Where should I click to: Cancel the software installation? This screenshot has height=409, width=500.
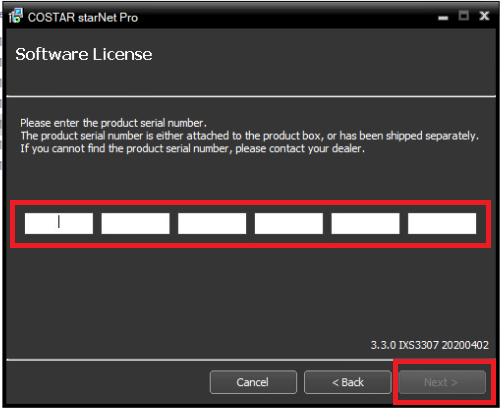(x=253, y=382)
